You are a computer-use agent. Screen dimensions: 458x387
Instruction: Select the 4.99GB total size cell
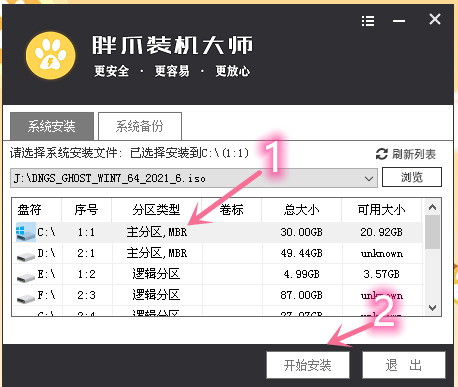(301, 274)
